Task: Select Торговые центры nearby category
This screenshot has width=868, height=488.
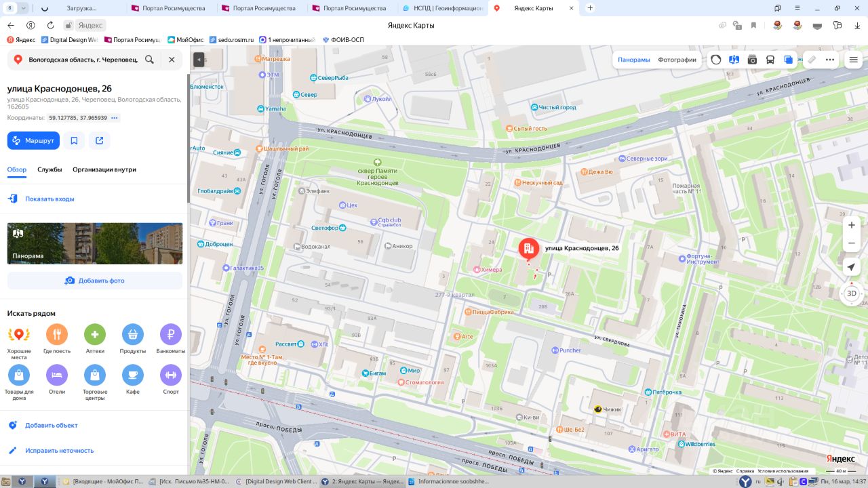Action: coord(95,382)
